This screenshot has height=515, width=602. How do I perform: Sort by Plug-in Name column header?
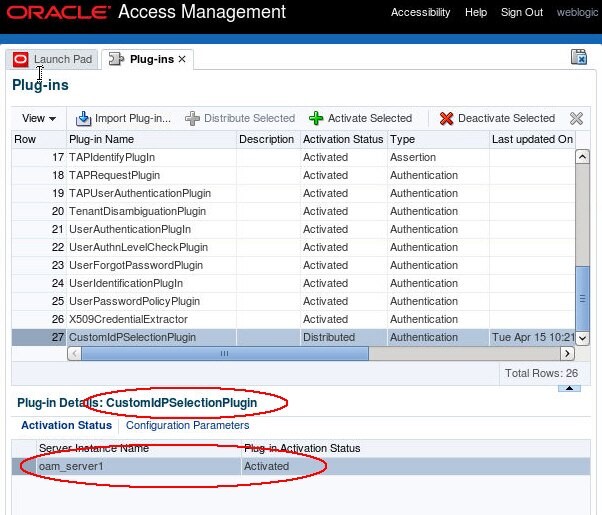[x=151, y=139]
